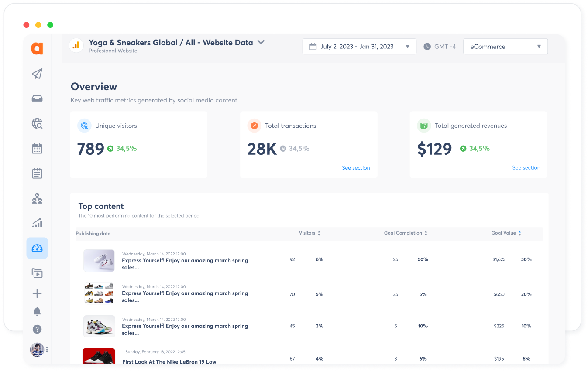Image resolution: width=588 pixels, height=371 pixels.
Task: Expand the eCommerce dropdown menu
Action: [x=505, y=47]
